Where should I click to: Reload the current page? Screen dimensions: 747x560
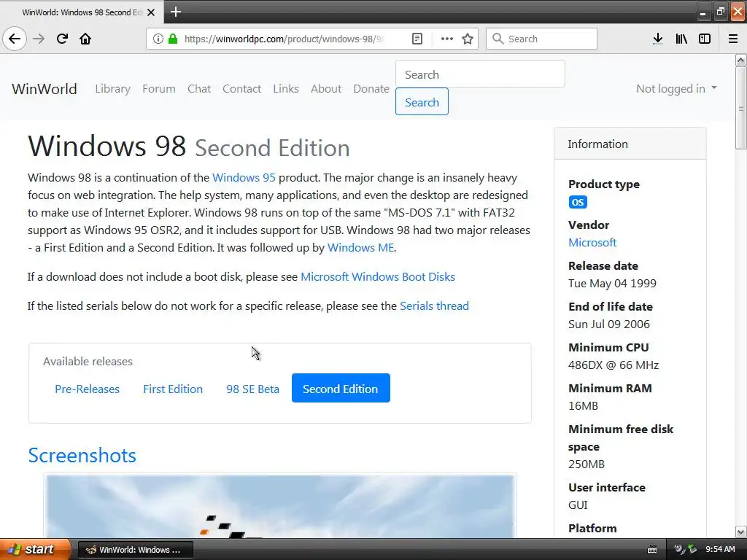pos(62,39)
